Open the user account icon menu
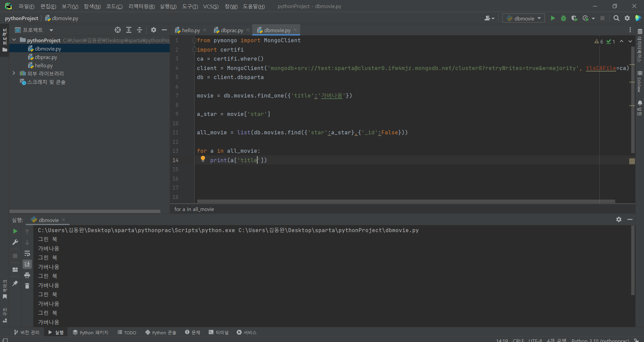 [489, 18]
